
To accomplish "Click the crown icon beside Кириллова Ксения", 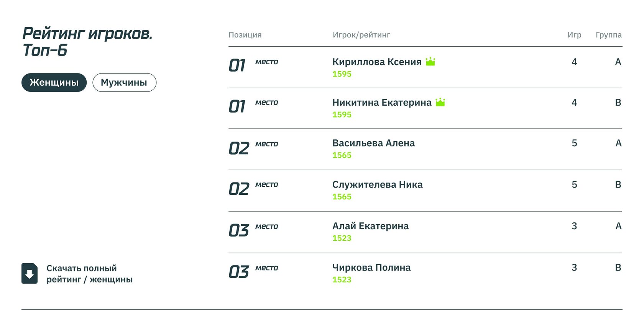I will pos(430,61).
